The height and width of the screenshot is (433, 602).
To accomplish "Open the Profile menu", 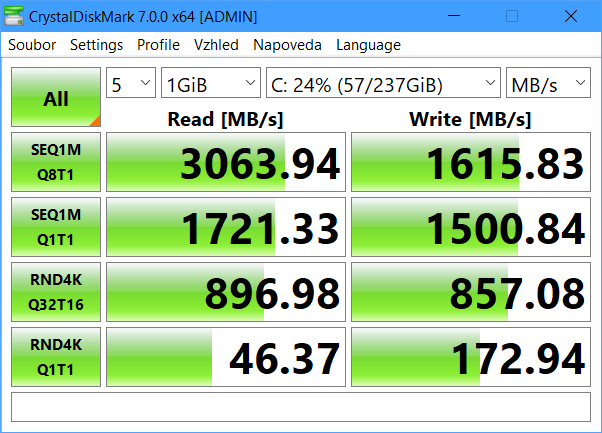I will 158,45.
